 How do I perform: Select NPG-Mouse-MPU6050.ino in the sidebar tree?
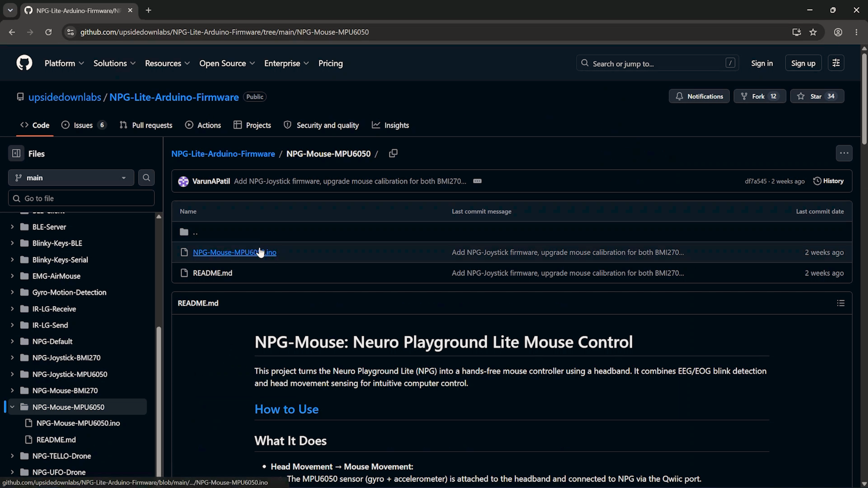pos(78,423)
